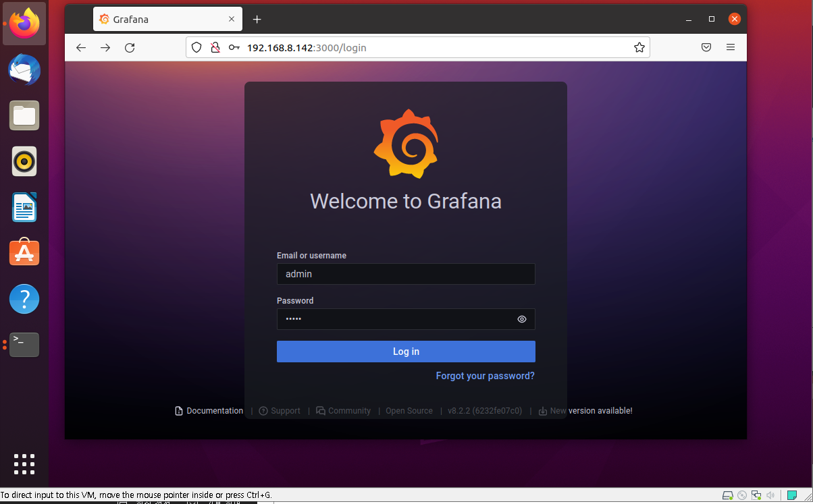Open Firefox from the Ubuntu dock
The width and height of the screenshot is (813, 504).
(x=24, y=24)
